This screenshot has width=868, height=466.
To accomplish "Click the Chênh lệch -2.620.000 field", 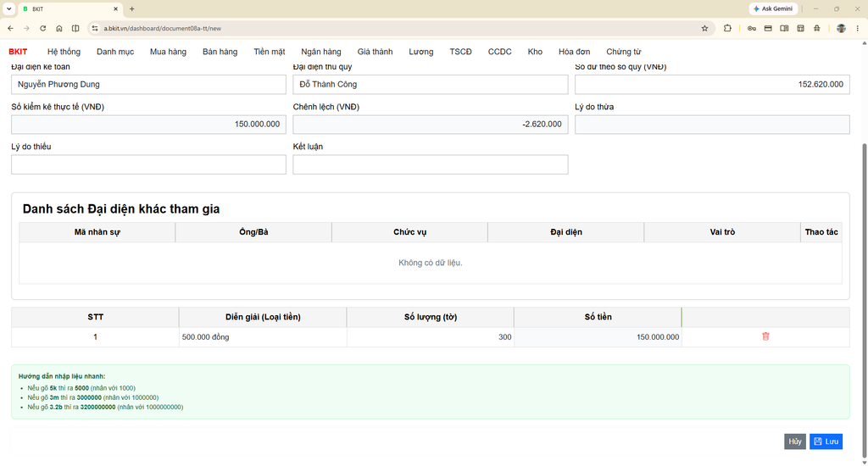I will [x=430, y=124].
